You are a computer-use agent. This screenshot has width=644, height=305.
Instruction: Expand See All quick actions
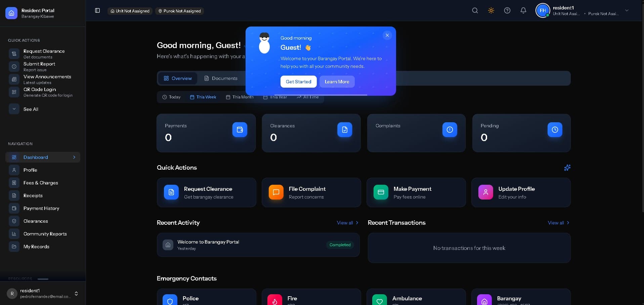click(x=43, y=109)
